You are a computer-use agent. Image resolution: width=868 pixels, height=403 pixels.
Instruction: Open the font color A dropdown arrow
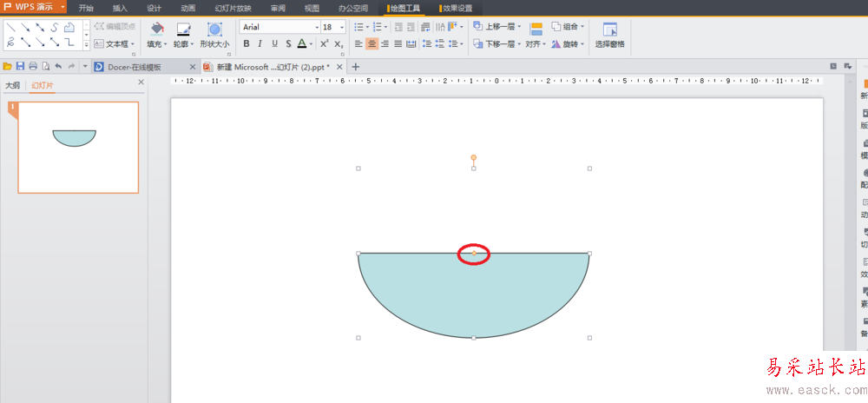click(311, 44)
